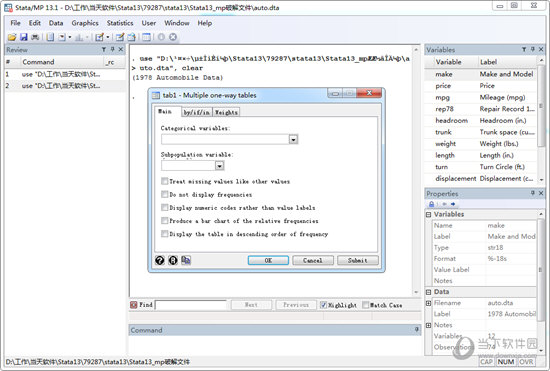
Task: Click the filter icon in Review panel
Action: (x=104, y=50)
